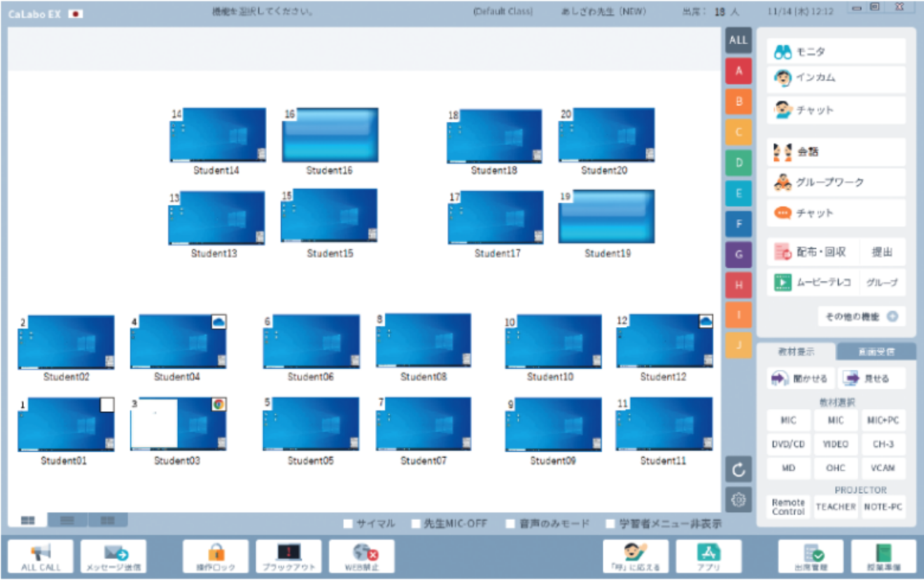
Task: Select the TEACHER projector source
Action: coord(836,506)
